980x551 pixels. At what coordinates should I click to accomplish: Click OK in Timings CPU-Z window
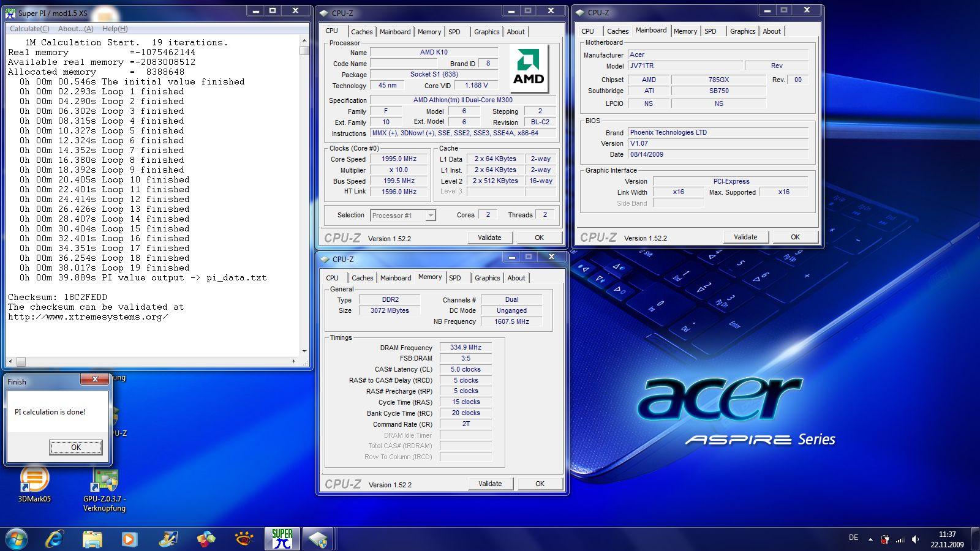tap(540, 484)
